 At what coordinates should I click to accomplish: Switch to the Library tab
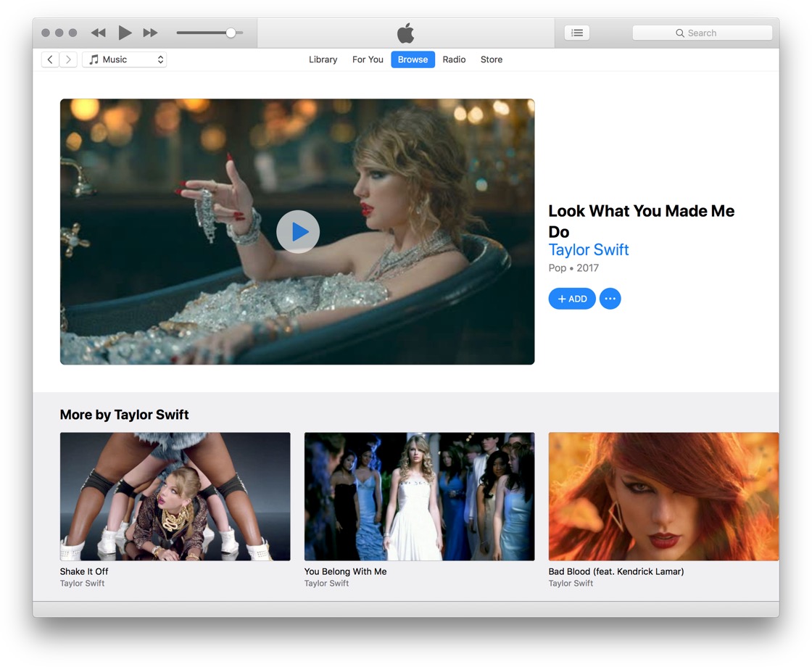pyautogui.click(x=323, y=59)
